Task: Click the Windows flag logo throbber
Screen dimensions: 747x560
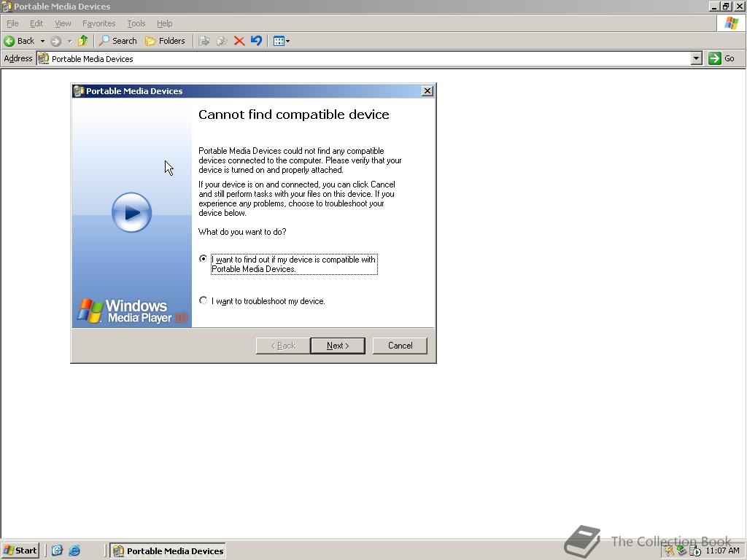Action: (x=731, y=23)
